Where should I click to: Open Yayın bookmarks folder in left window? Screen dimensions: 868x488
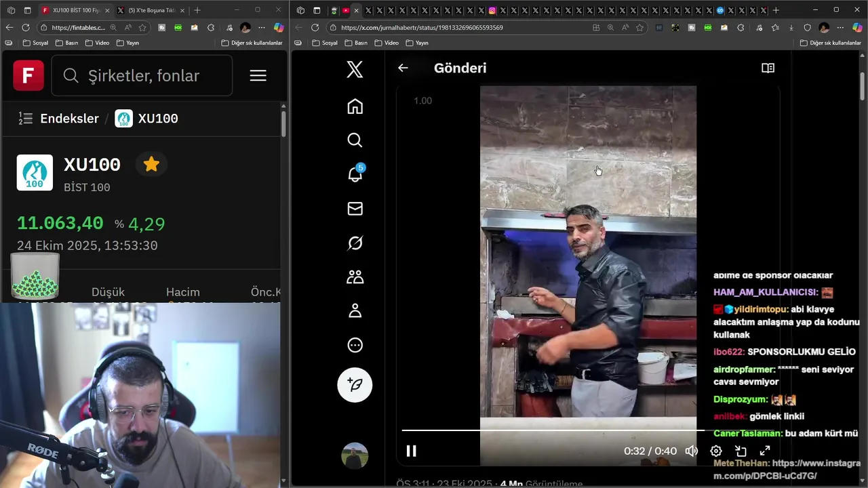pos(127,43)
